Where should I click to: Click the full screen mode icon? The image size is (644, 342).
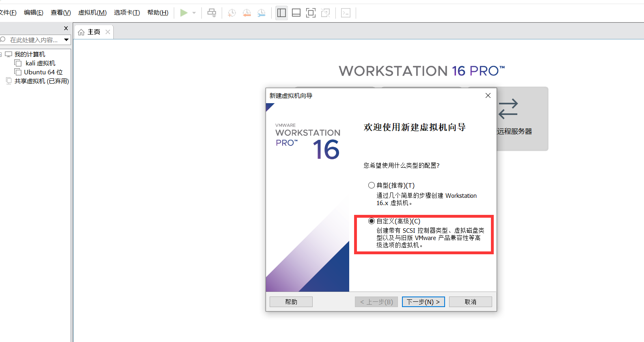(311, 13)
